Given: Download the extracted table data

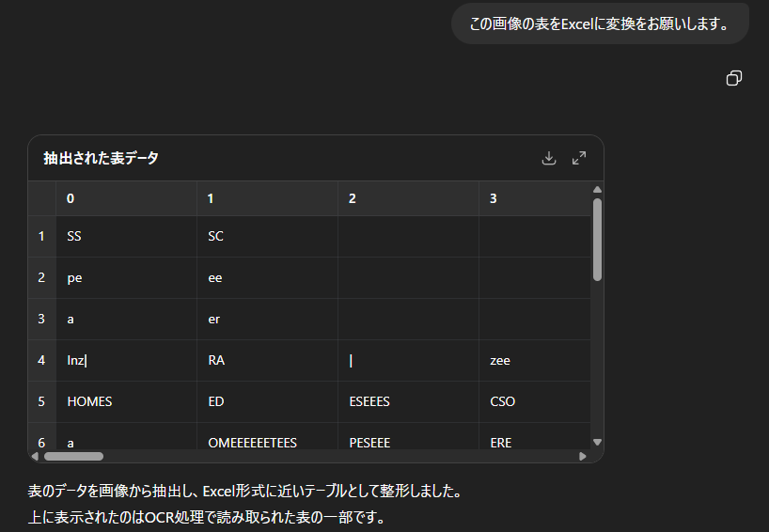Looking at the screenshot, I should 549,158.
